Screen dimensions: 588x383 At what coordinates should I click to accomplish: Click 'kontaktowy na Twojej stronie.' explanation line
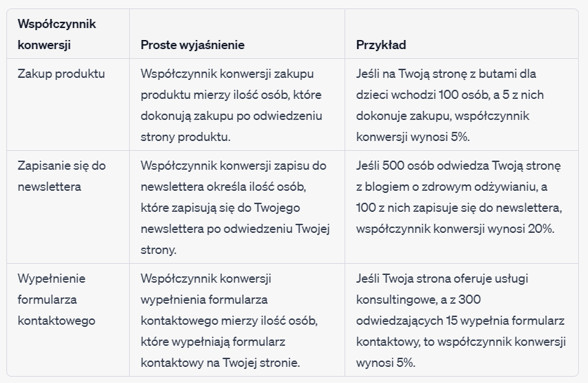220,363
